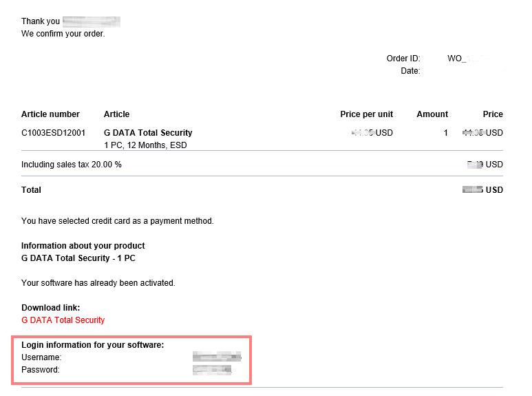532x396 pixels.
Task: Click 'Login information for your software:' heading
Action: point(92,345)
